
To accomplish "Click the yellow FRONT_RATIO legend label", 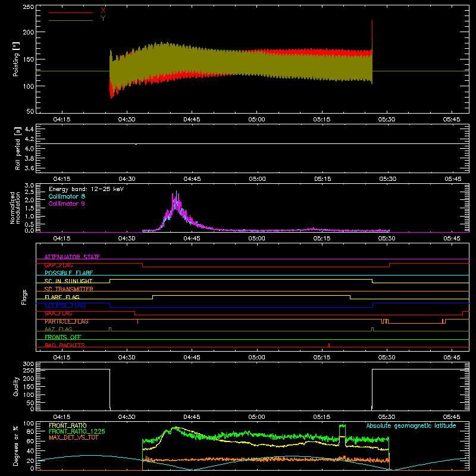I will click(x=68, y=425).
